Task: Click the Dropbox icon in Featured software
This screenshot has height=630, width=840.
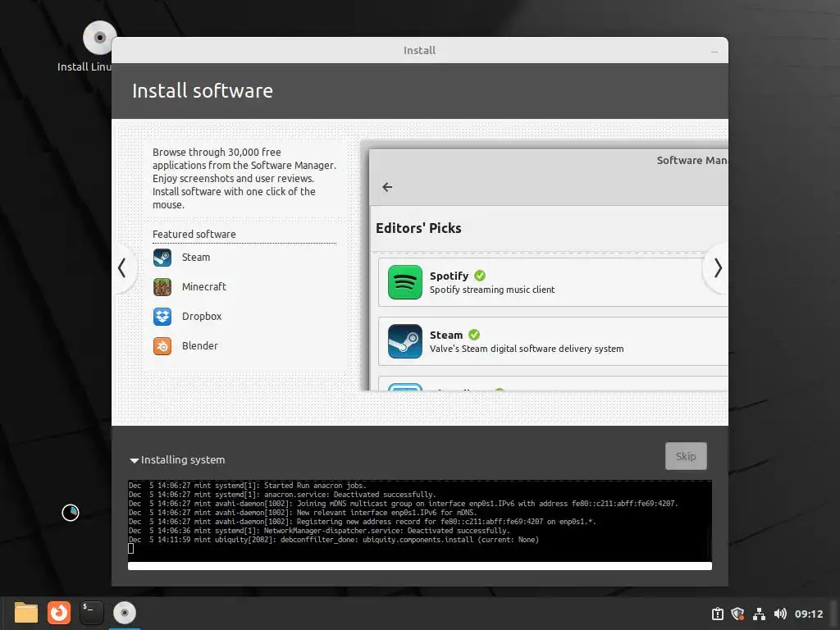Action: click(162, 316)
